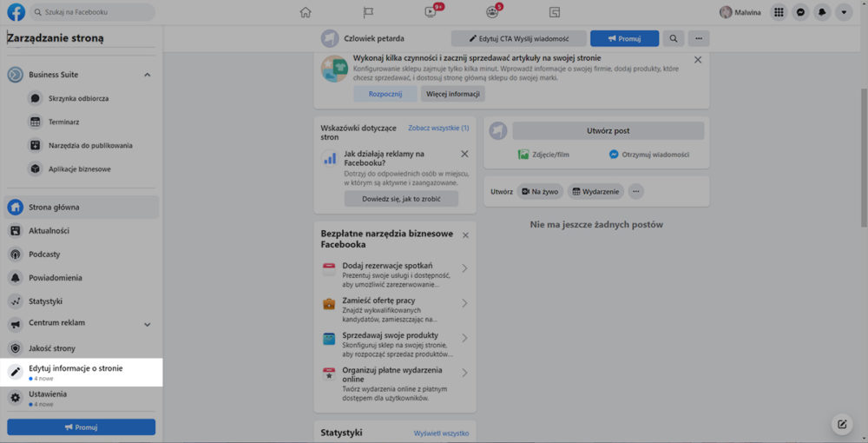Click Dowiedz się, jak to zrobić

coord(401,199)
